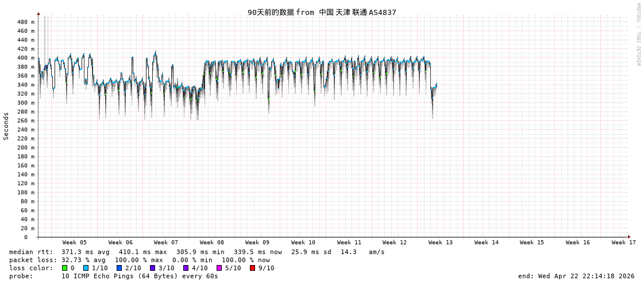The image size is (644, 284).
Task: Click the median rtt statistics line
Action: coord(196,252)
